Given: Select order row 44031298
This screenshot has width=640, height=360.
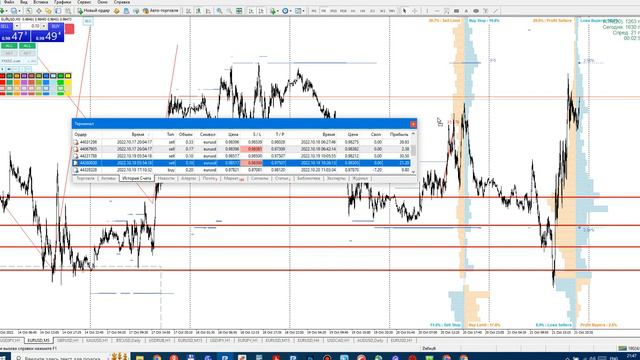Looking at the screenshot, I should [242, 142].
